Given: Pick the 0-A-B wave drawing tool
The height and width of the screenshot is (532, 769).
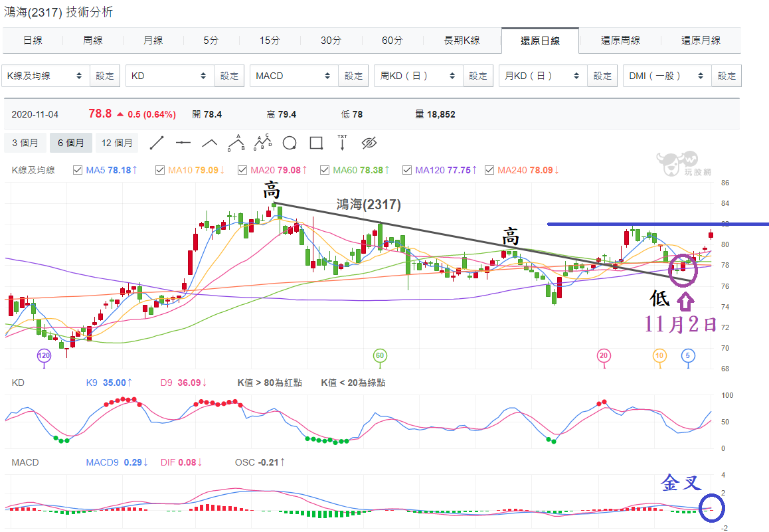Looking at the screenshot, I should (x=236, y=143).
